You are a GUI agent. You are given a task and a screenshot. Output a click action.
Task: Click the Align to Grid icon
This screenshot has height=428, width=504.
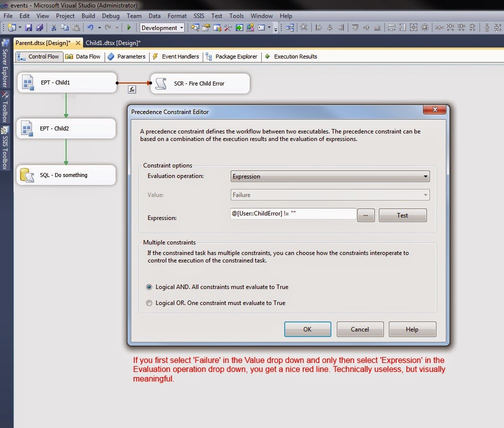[304, 27]
